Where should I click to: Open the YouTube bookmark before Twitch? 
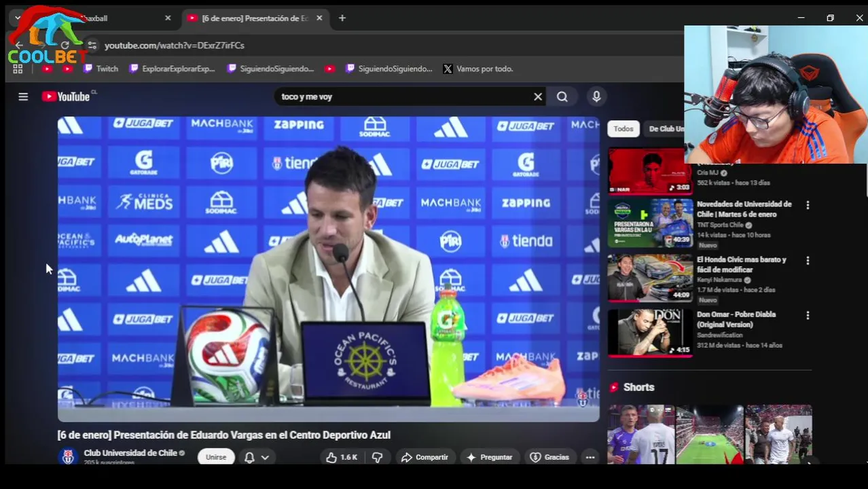[x=67, y=69]
